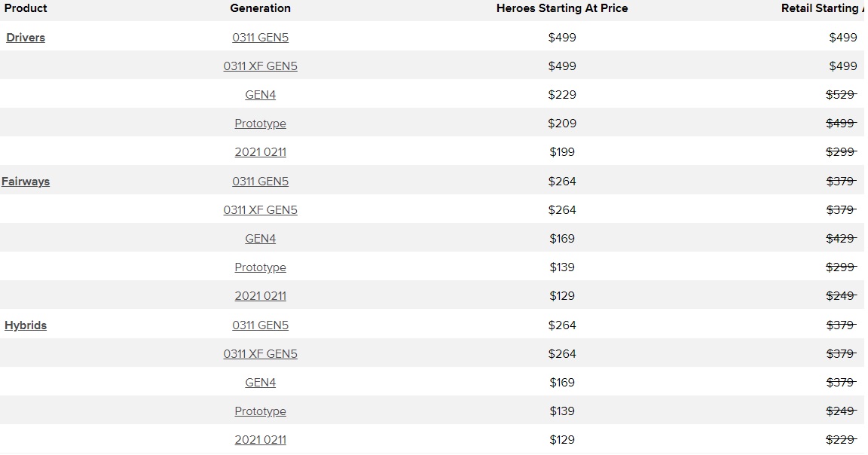The width and height of the screenshot is (868, 455).
Task: Open the GEN4 link under Drivers
Action: [260, 95]
